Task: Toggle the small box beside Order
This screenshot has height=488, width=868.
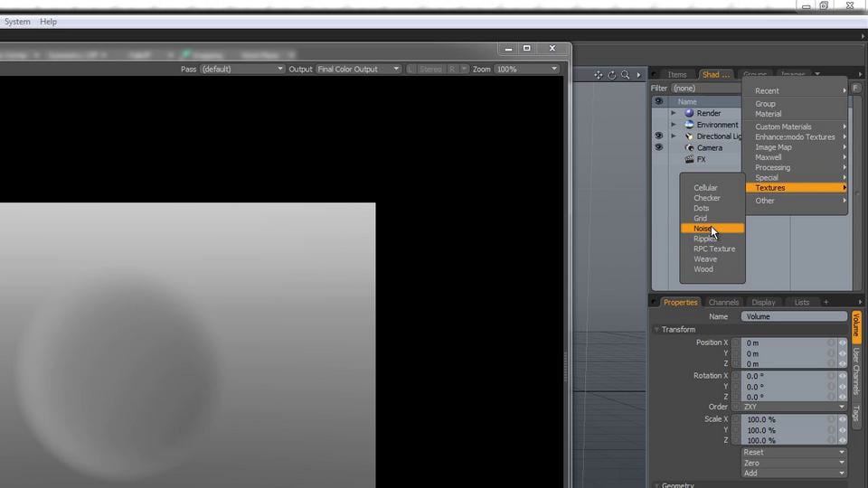Action: [736, 407]
